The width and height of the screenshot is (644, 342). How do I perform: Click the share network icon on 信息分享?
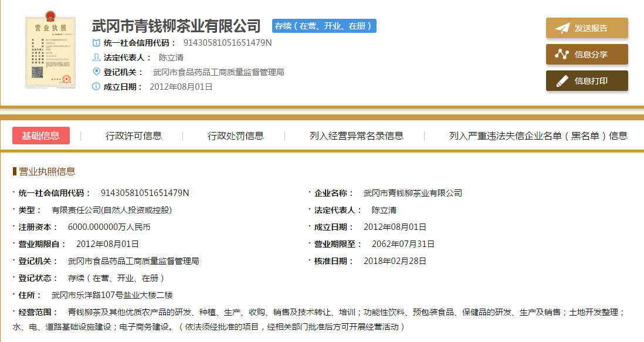click(x=562, y=55)
